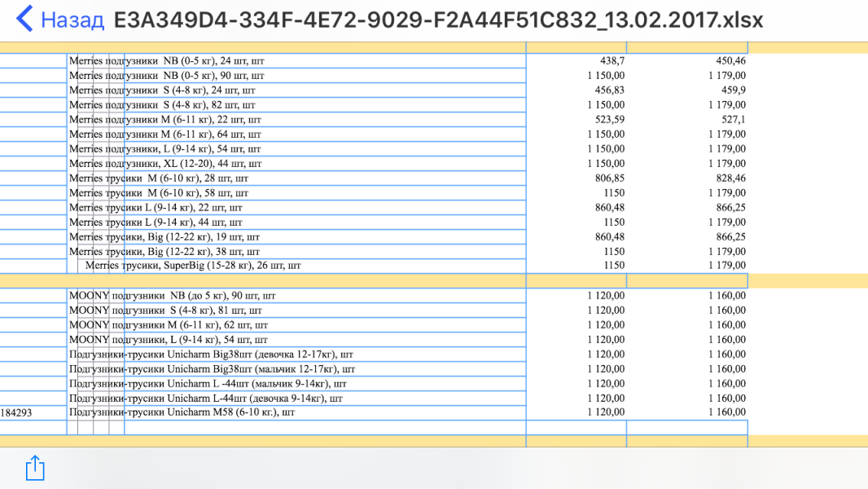This screenshot has width=868, height=489.
Task: Select price cell 456,83
Action: pos(610,90)
